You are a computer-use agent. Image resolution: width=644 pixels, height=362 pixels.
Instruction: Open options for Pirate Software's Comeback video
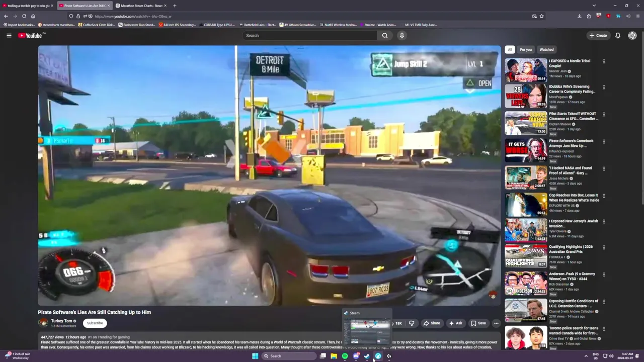coord(604,141)
